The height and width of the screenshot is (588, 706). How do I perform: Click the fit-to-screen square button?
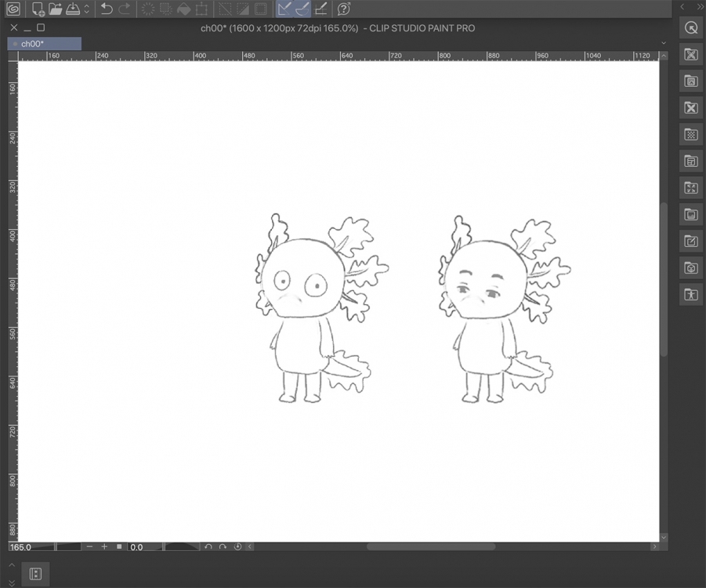pos(119,546)
